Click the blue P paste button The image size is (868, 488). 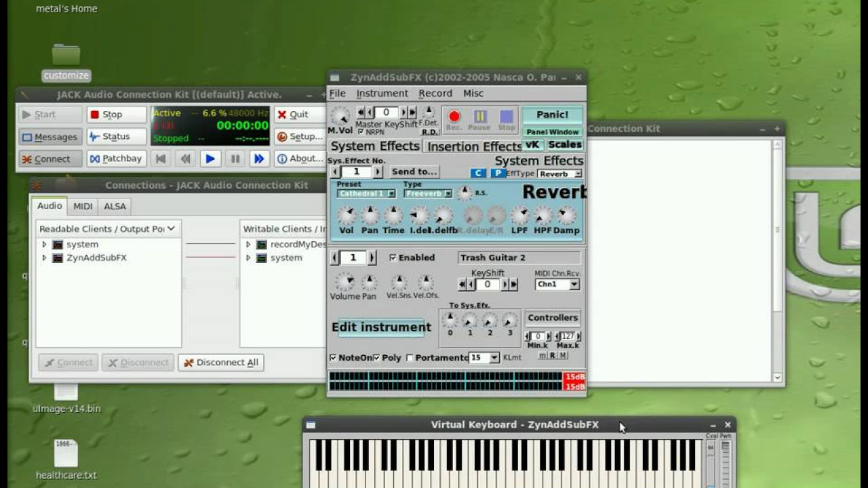pyautogui.click(x=497, y=174)
